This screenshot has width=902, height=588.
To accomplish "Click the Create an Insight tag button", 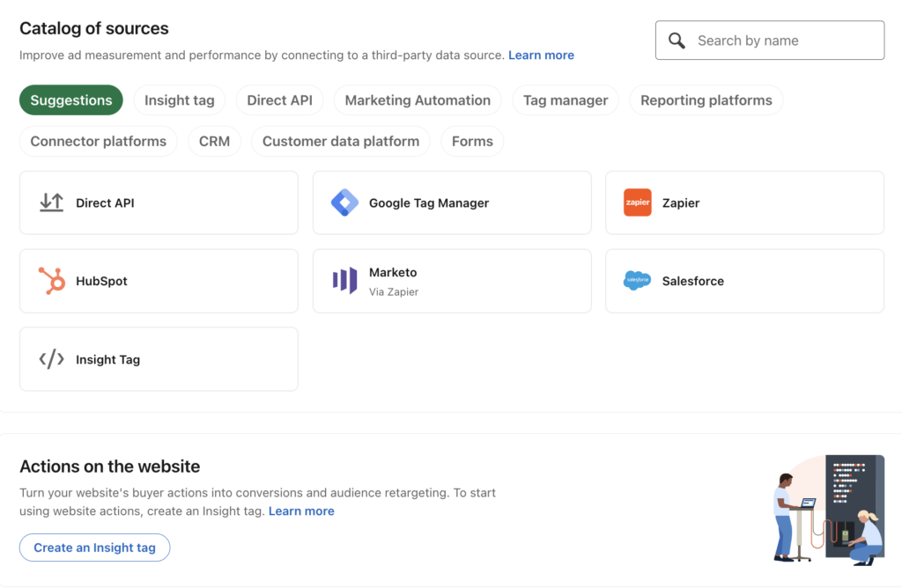I will (x=94, y=547).
